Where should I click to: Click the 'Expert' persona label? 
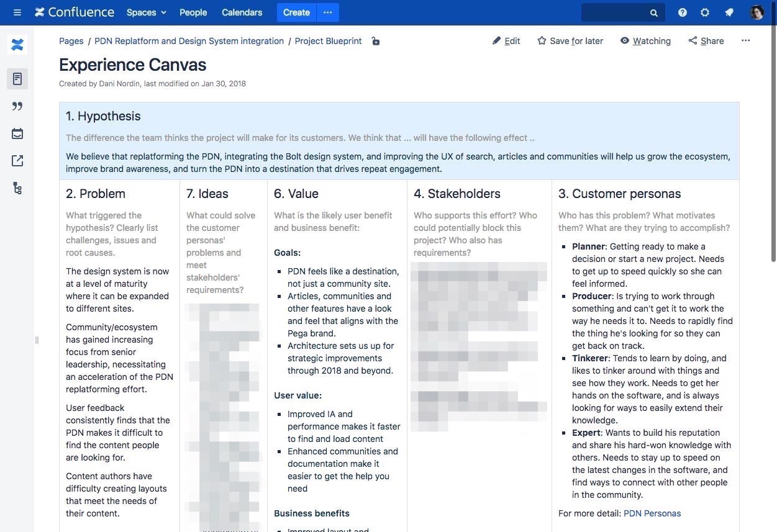point(586,433)
